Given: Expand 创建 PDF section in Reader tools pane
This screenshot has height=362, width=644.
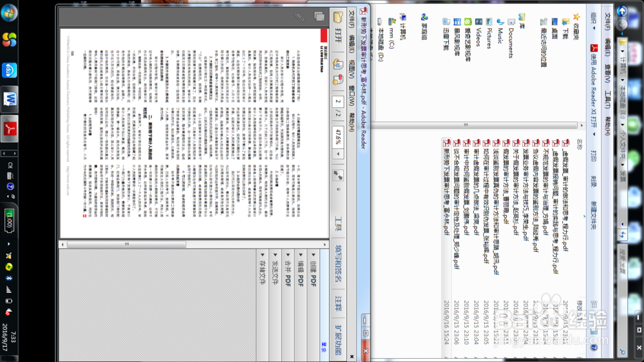Looking at the screenshot, I should (x=314, y=271).
